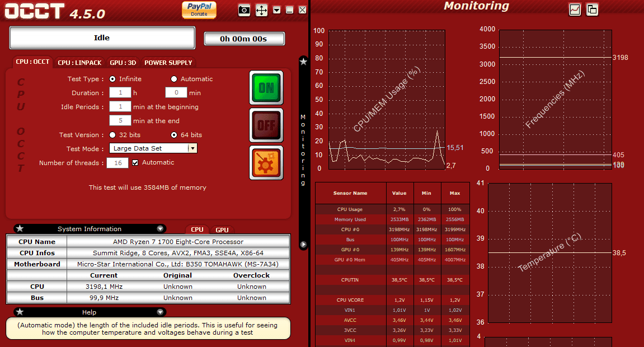
Task: Choose the 32 bits test version
Action: pos(113,135)
